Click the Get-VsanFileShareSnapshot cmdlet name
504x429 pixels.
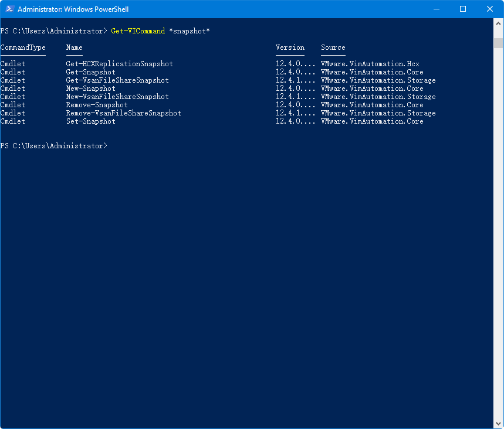[117, 80]
